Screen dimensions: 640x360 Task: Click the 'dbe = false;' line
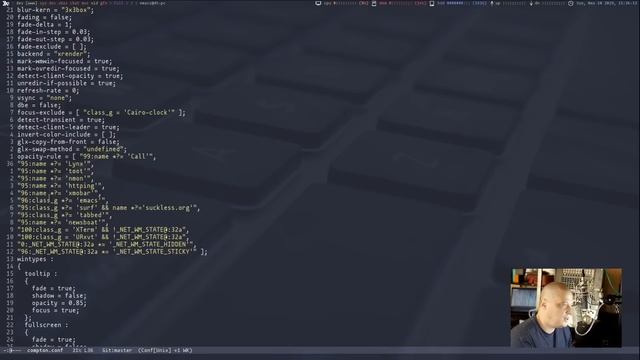(x=39, y=105)
